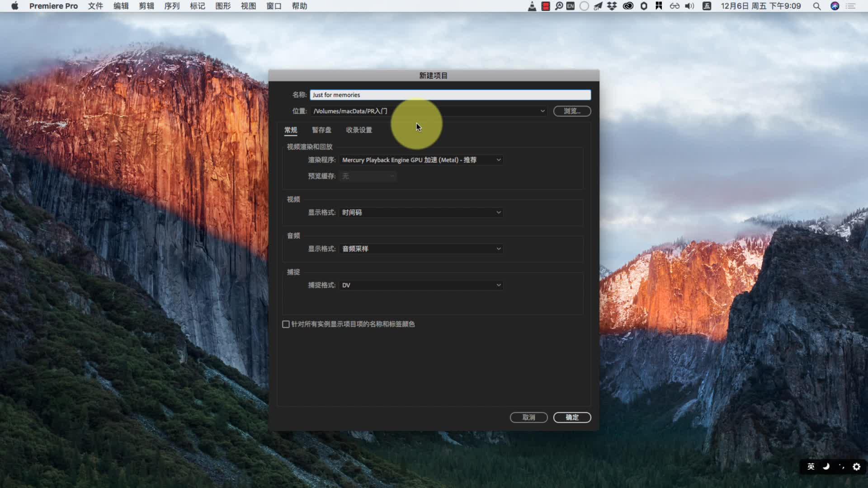Viewport: 868px width, 488px height.
Task: Enable showing project item names and label colors
Action: pos(286,324)
